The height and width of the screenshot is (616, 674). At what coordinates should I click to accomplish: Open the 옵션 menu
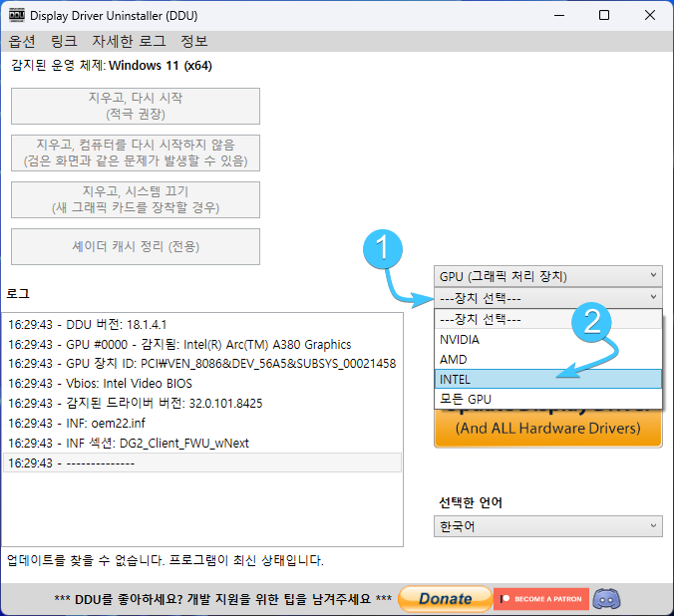click(22, 42)
